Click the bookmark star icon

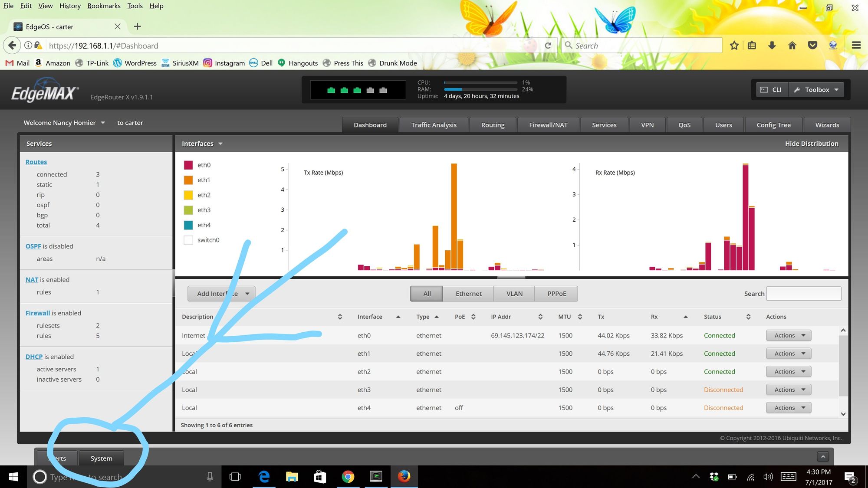(x=734, y=46)
